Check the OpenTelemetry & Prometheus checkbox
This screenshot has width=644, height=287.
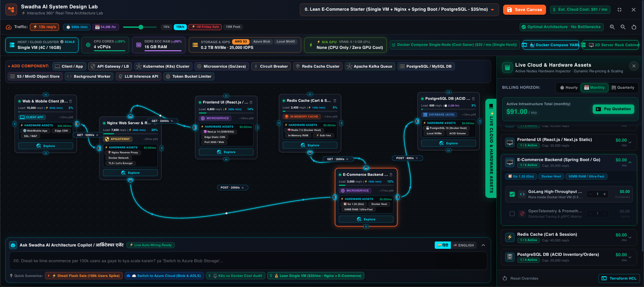(x=512, y=214)
